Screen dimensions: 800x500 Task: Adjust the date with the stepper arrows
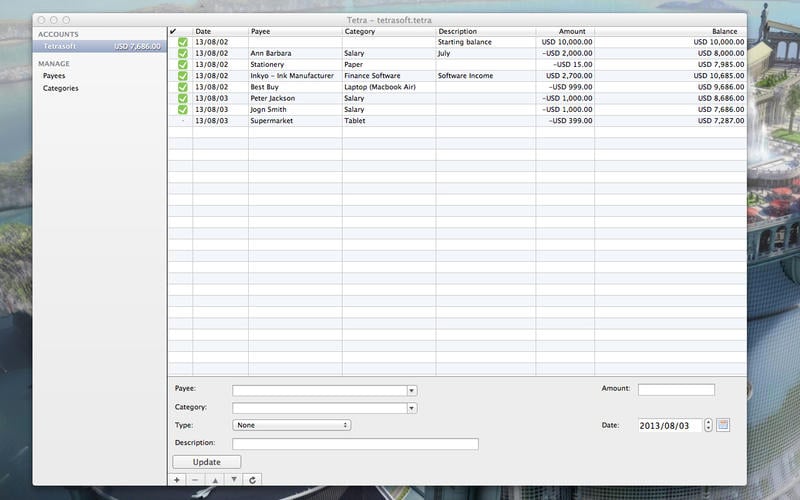(708, 425)
